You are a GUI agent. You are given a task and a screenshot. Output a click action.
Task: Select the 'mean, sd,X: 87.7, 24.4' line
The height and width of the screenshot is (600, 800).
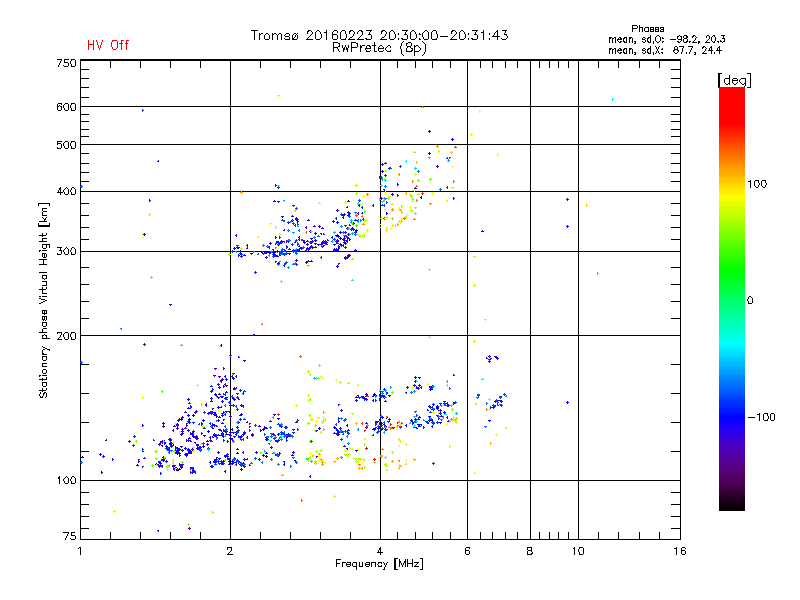pos(665,50)
